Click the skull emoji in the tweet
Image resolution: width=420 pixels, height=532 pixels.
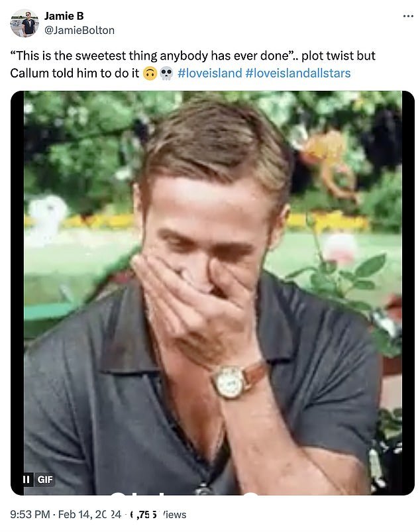click(x=166, y=74)
